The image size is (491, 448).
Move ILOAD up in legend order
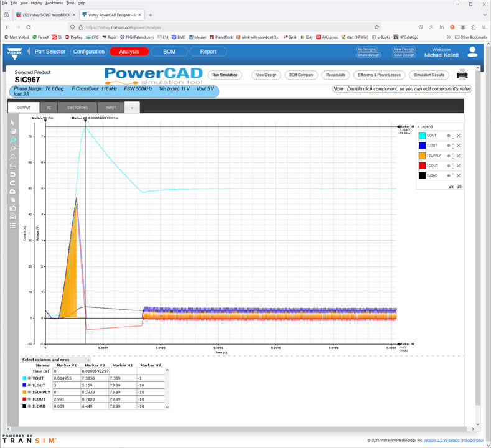coord(453,174)
